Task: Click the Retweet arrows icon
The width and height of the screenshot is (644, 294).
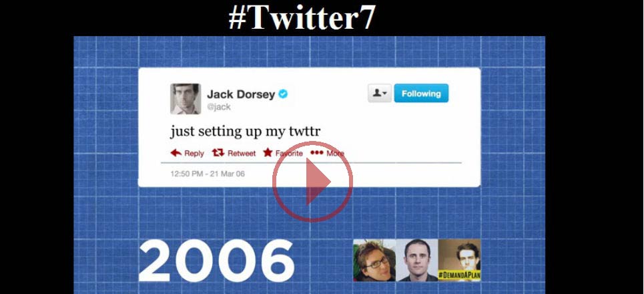Action: (218, 153)
